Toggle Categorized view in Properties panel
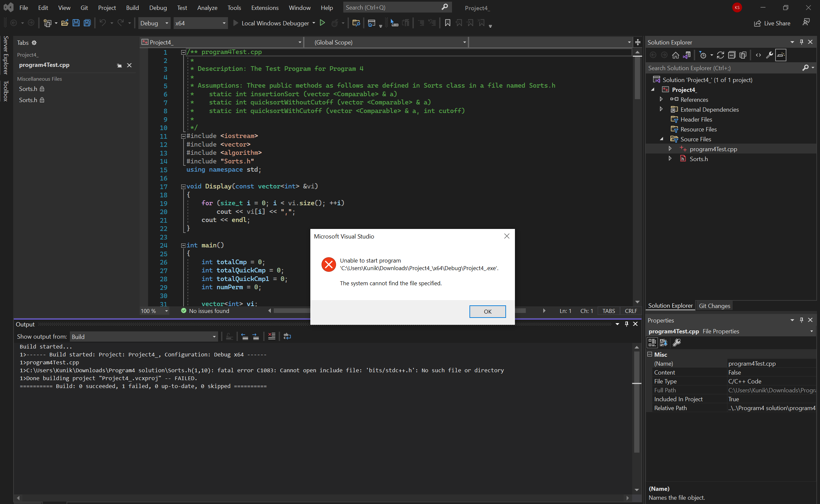This screenshot has height=504, width=820. [x=652, y=342]
